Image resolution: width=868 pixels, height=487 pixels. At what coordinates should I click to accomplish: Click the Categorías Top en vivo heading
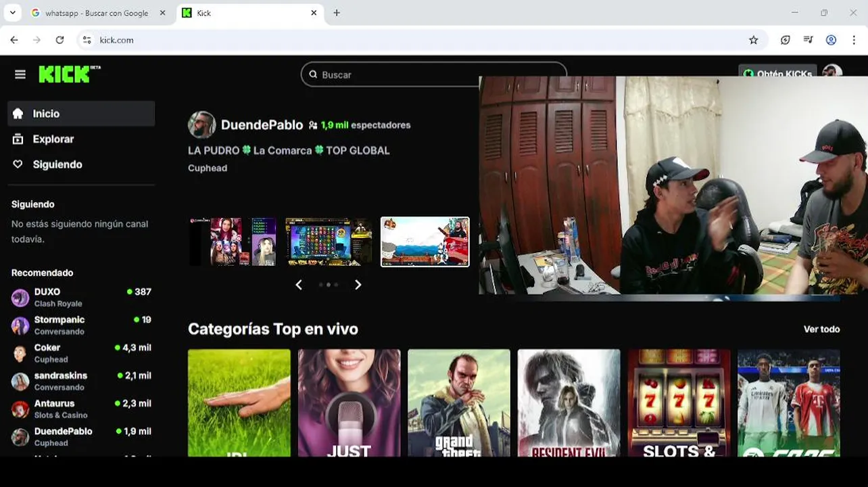point(273,329)
